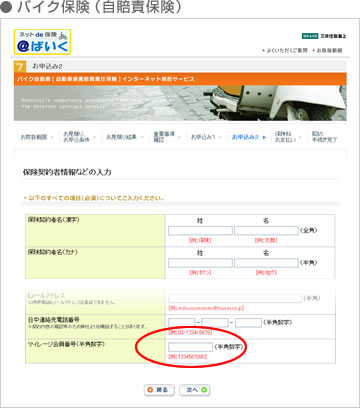Click the scooter banner image

tap(180, 103)
